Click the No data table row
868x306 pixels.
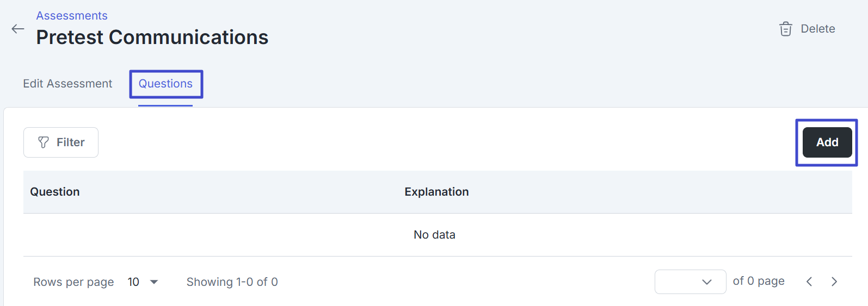click(x=434, y=235)
